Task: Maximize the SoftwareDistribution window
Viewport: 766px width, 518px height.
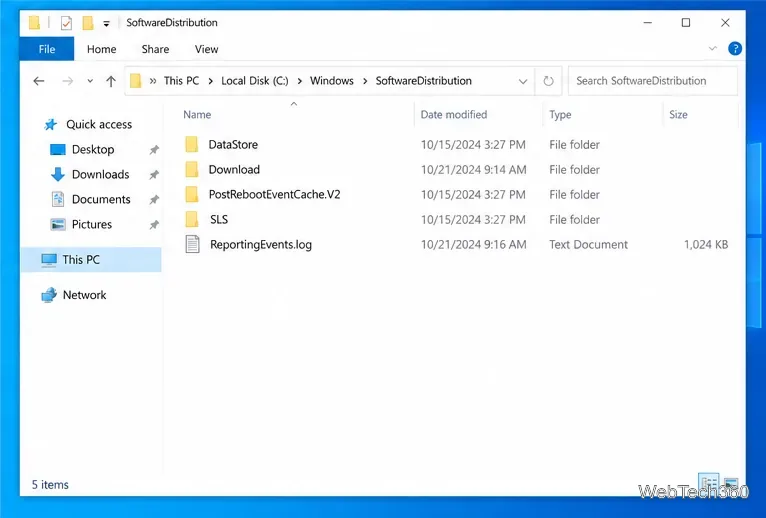Action: click(686, 22)
